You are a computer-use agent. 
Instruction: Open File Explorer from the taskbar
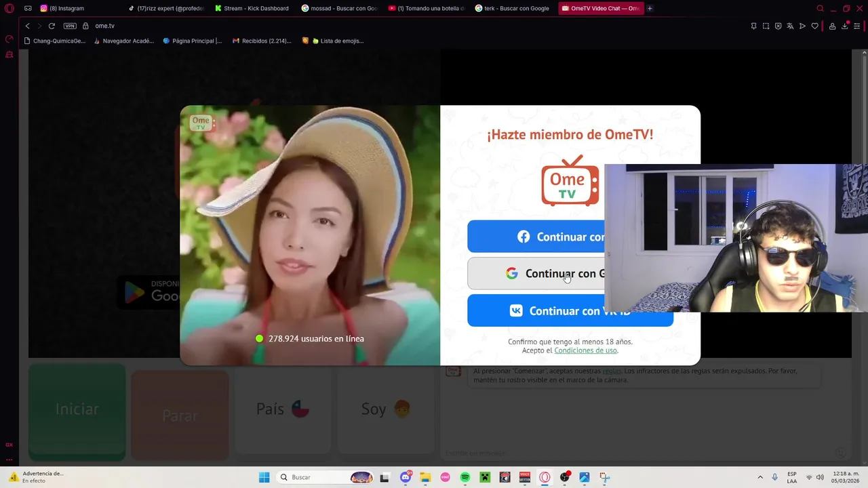point(425,477)
